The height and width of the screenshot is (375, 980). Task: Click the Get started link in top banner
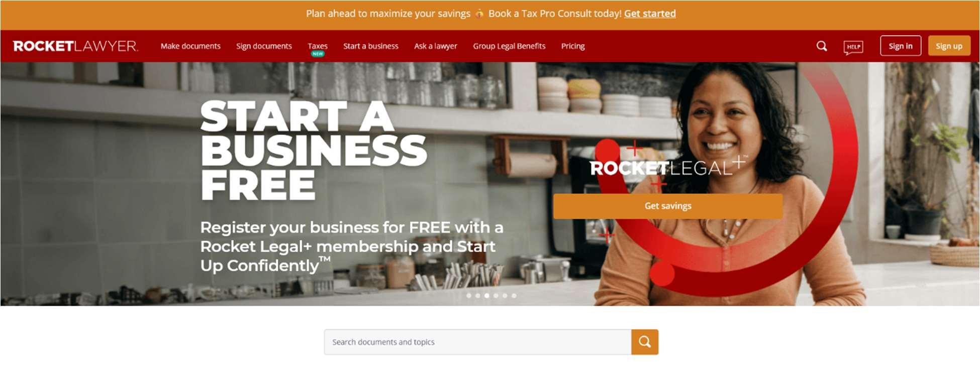point(650,14)
